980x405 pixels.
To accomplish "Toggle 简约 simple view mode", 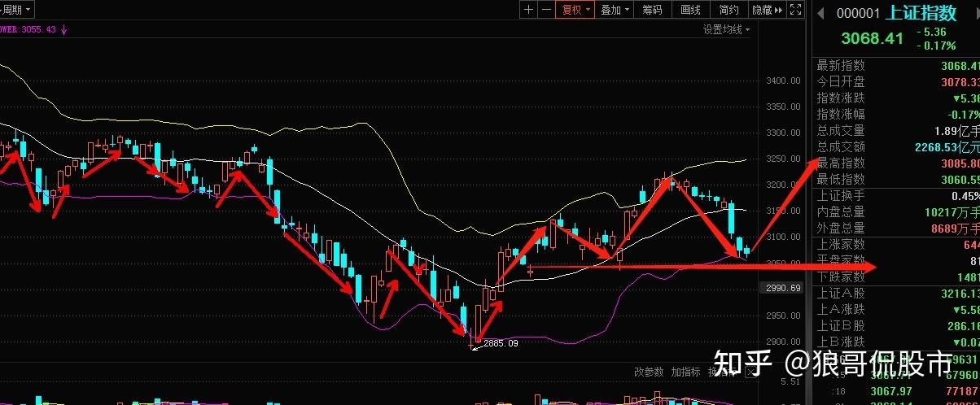I will pyautogui.click(x=728, y=10).
